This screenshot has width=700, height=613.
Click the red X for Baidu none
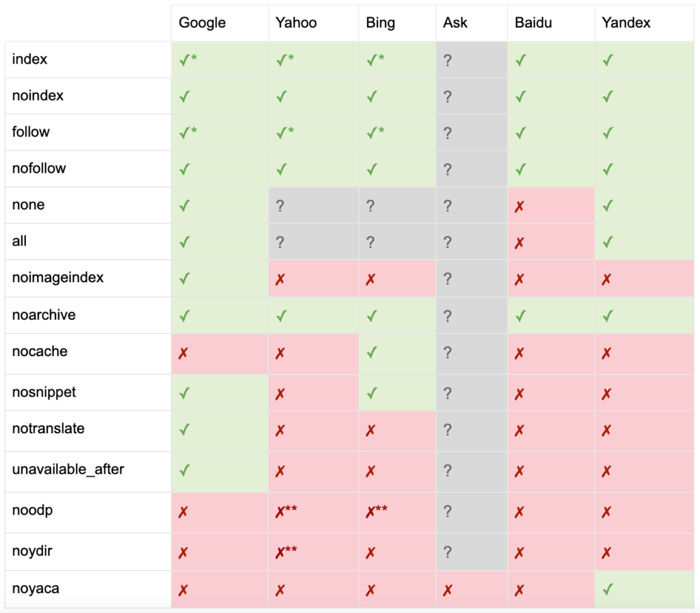(520, 206)
